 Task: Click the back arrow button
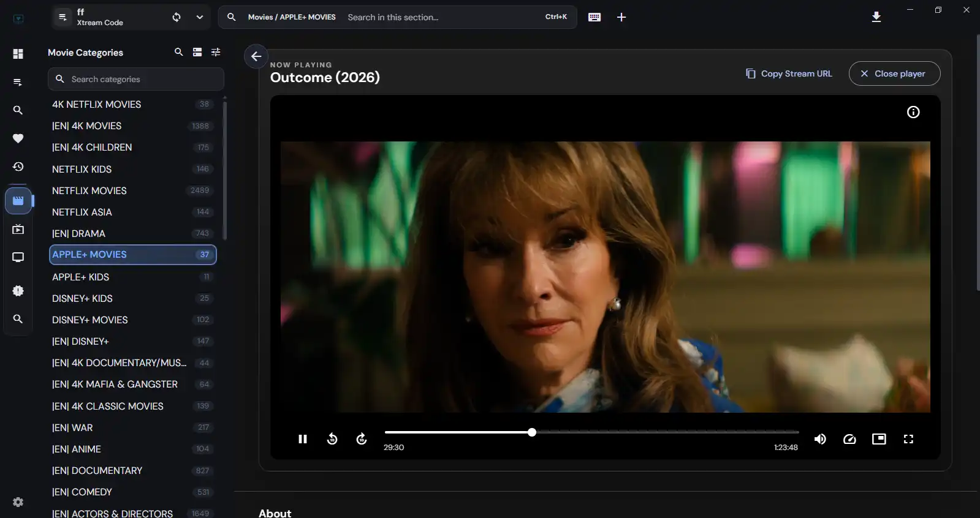click(x=256, y=56)
